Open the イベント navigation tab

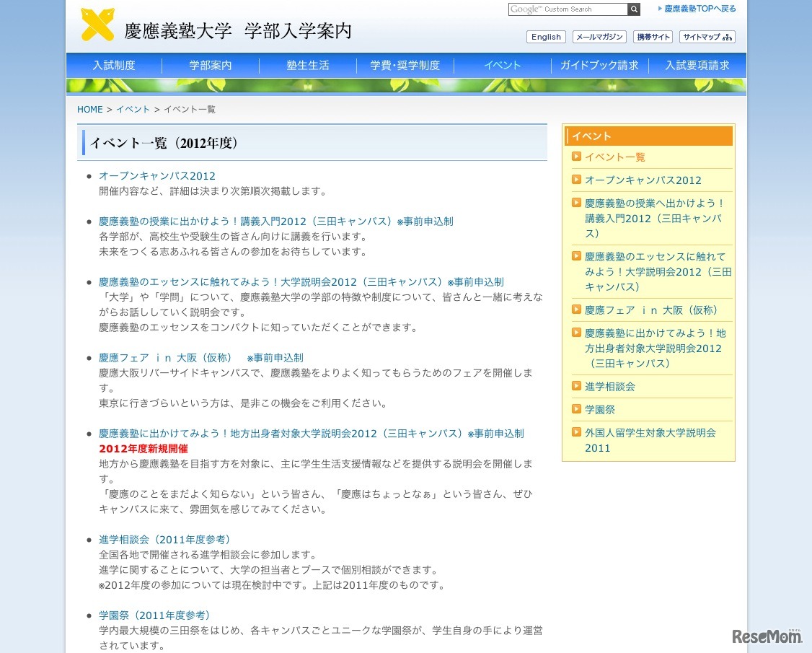pos(503,65)
